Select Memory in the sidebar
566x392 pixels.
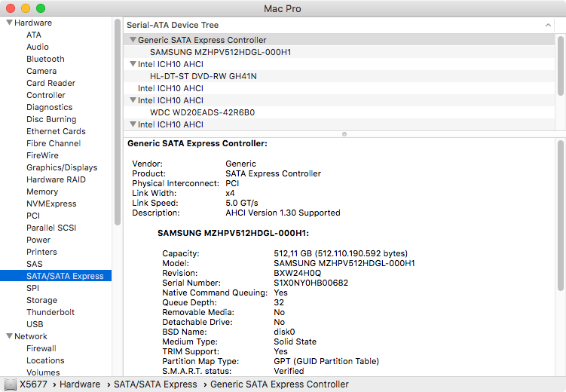click(x=42, y=191)
